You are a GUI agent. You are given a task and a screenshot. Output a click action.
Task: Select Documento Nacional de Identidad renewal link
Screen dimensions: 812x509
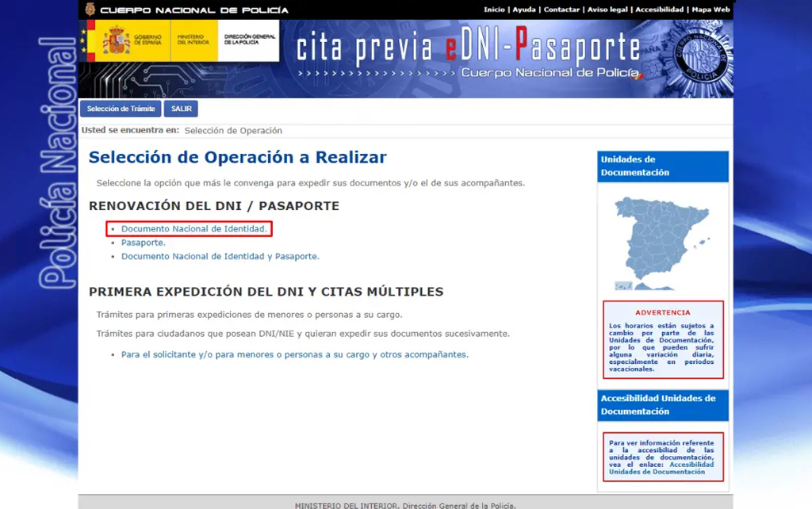click(194, 229)
